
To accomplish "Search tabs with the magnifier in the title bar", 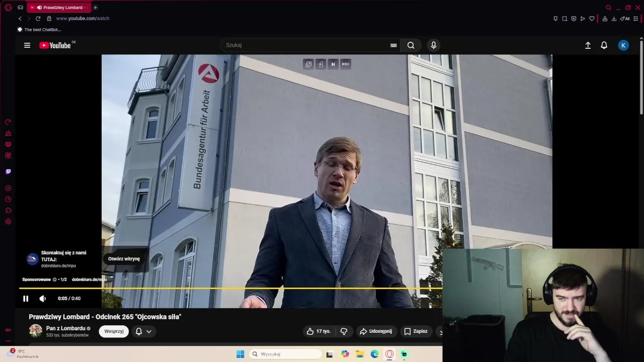I will [x=608, y=8].
